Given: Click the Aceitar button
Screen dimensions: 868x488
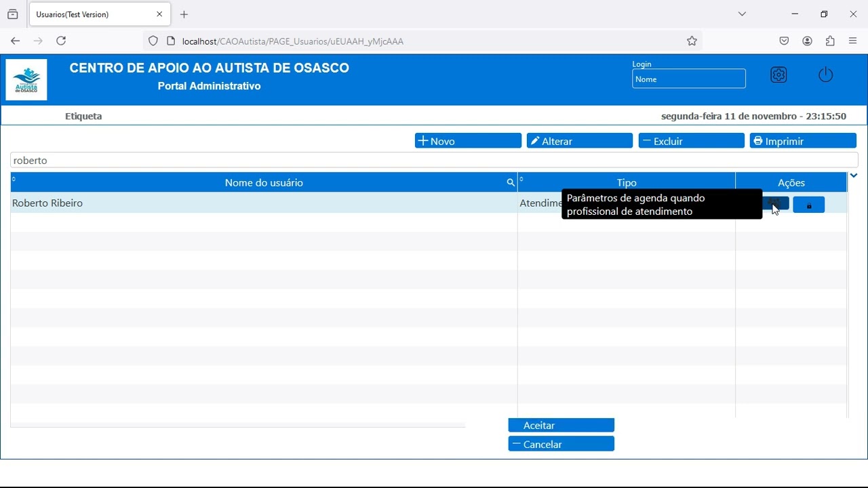Looking at the screenshot, I should point(561,425).
